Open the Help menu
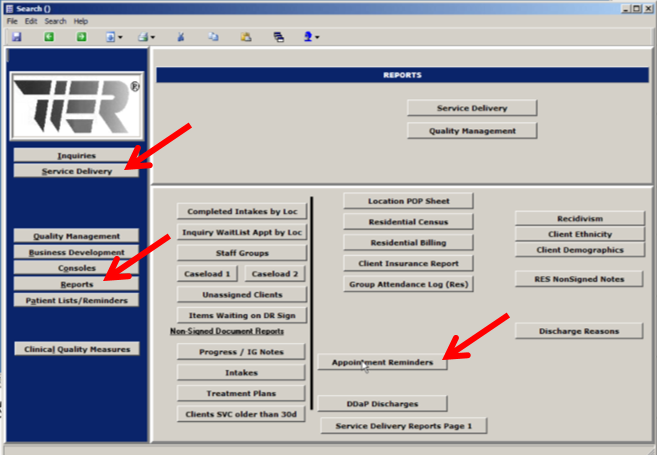657x455 pixels. point(81,21)
